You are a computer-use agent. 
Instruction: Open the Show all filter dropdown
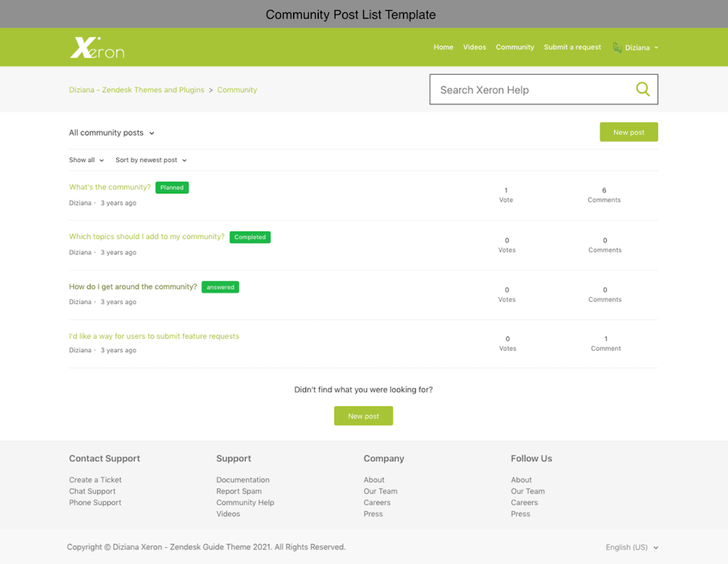pos(87,161)
